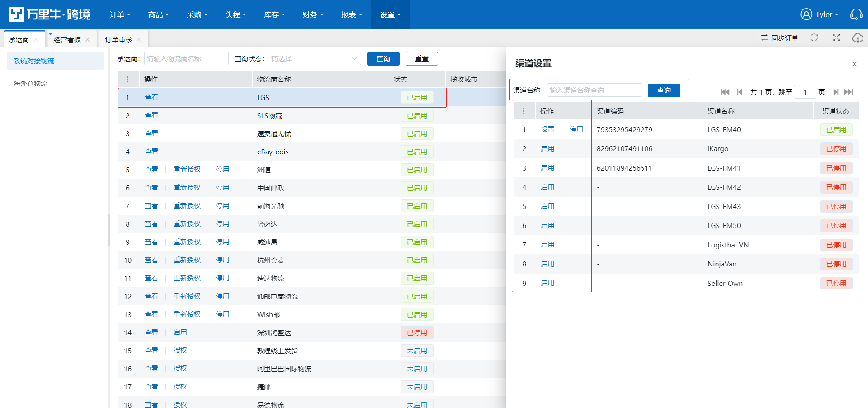
Task: Open the 库存 menu
Action: 274,14
